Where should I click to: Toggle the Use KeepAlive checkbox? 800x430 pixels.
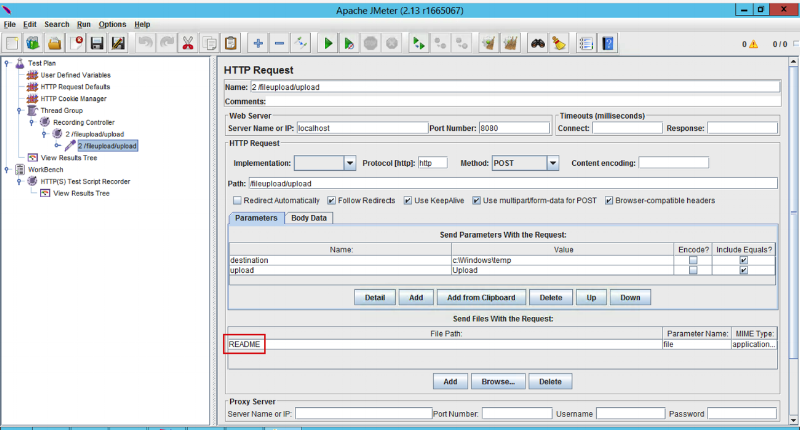[408, 200]
